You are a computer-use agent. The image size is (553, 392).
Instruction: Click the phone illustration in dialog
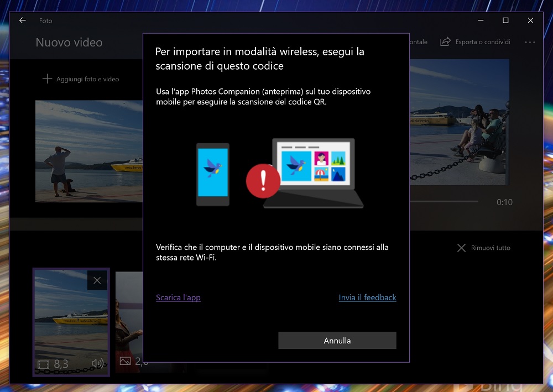point(213,175)
